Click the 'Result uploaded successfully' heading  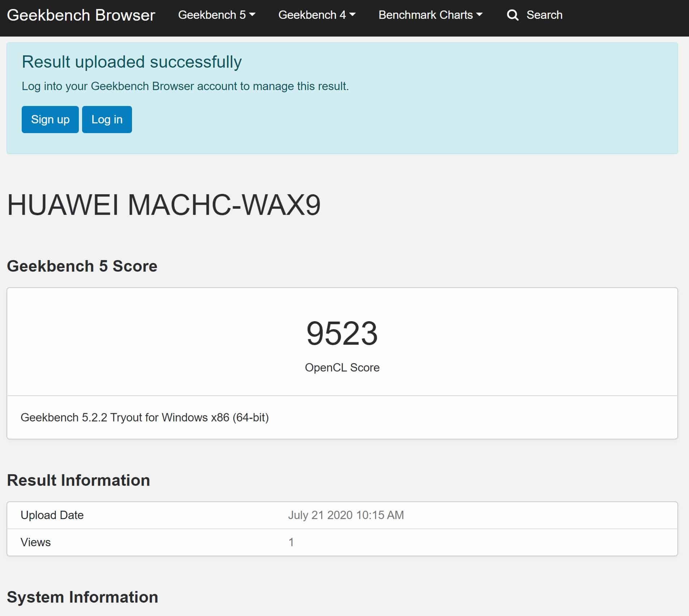(132, 62)
